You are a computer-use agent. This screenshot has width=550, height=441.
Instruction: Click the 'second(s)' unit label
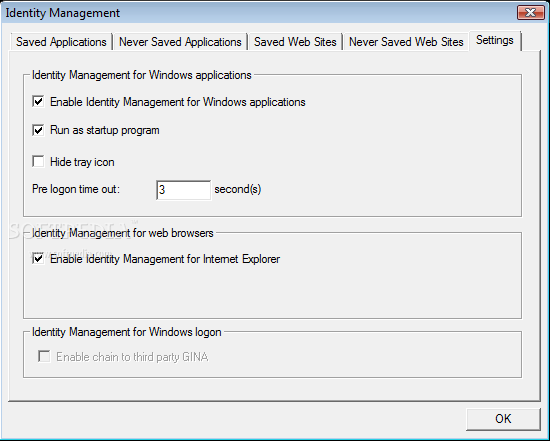click(237, 189)
